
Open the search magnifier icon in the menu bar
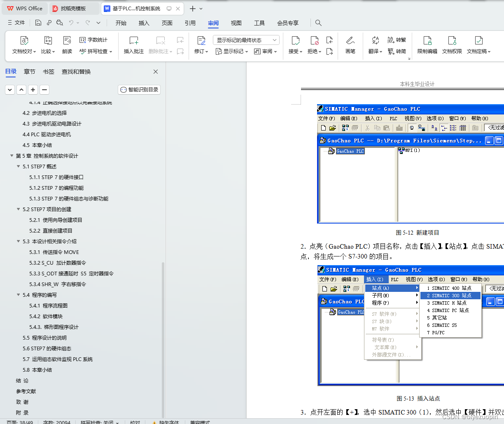pyautogui.click(x=318, y=23)
